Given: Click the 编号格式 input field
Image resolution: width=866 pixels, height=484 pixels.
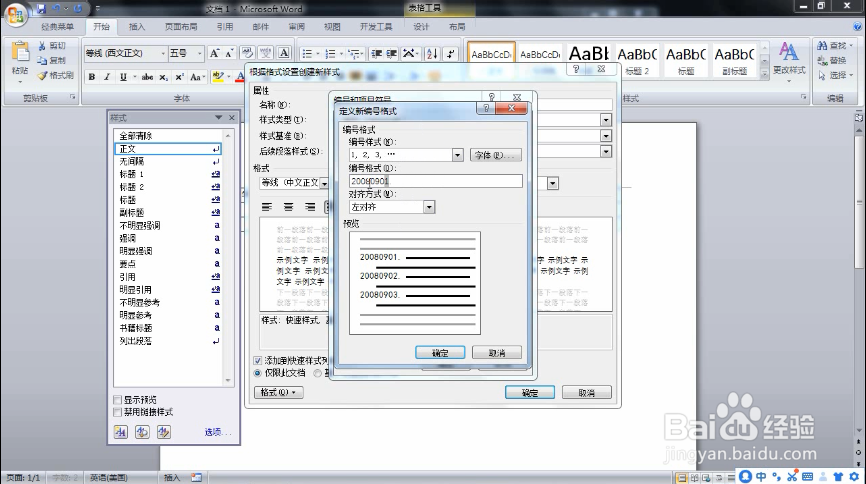Looking at the screenshot, I should click(436, 181).
